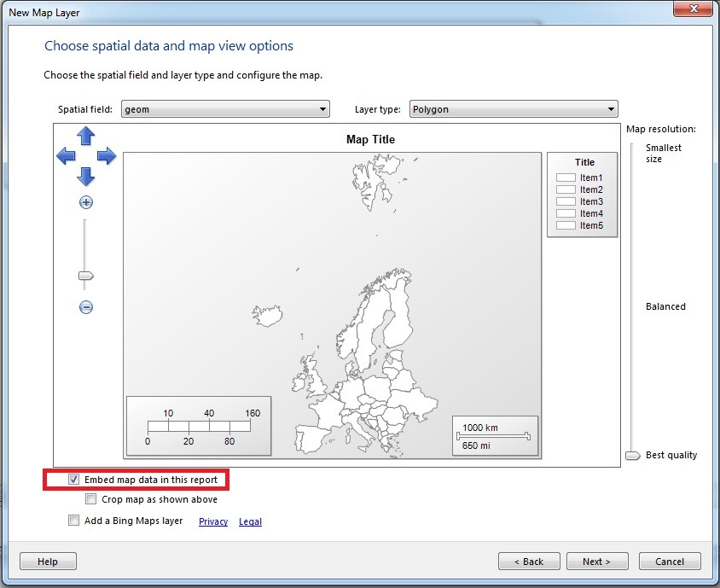Click the Map resolution slider thumb
This screenshot has height=588, width=720.
click(633, 455)
